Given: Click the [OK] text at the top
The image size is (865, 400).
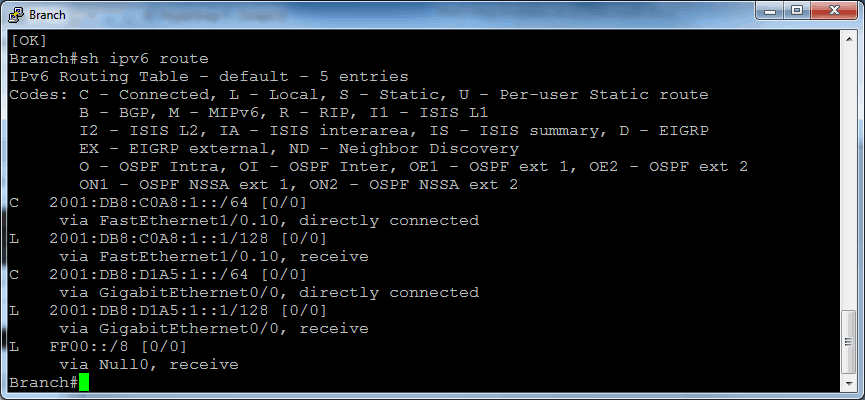Looking at the screenshot, I should (x=28, y=40).
